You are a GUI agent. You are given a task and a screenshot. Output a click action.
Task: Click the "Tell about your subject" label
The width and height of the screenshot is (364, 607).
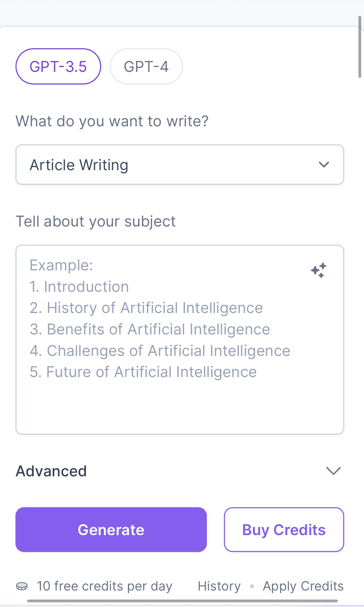pos(96,222)
